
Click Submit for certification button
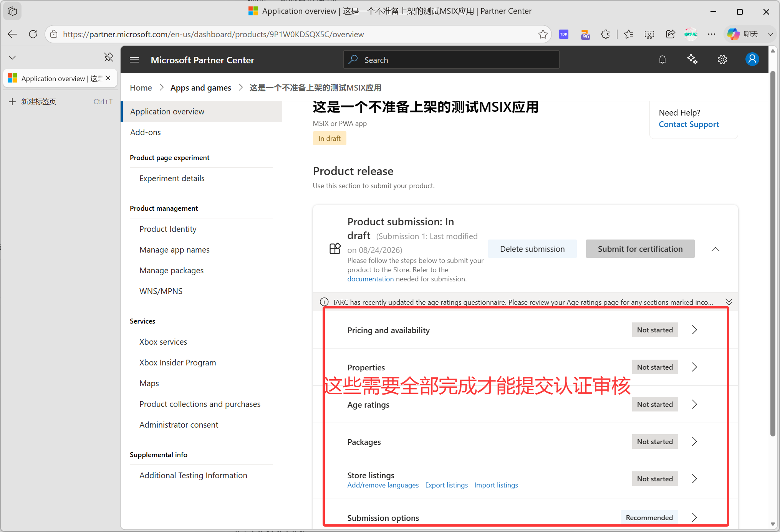click(640, 249)
